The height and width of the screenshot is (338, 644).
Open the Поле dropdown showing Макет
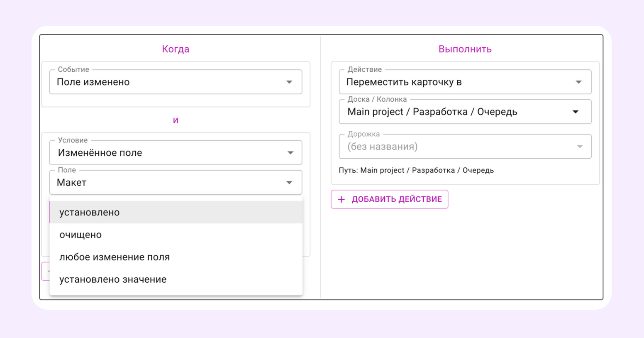[176, 182]
